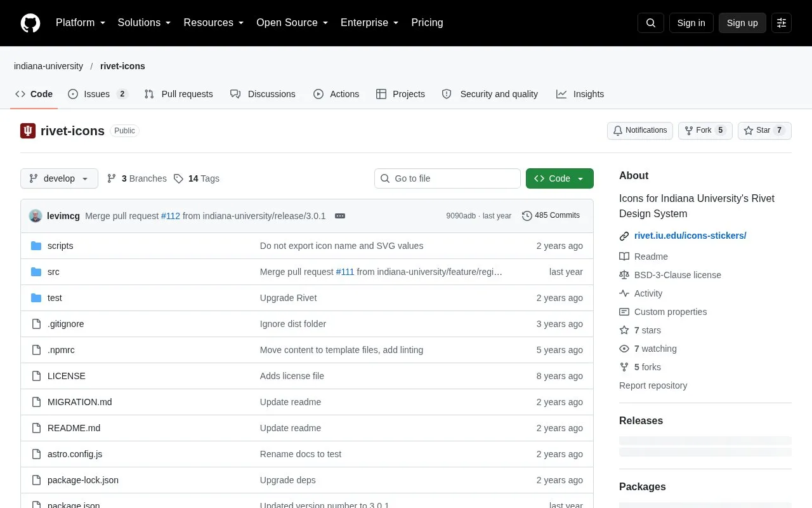The width and height of the screenshot is (812, 508).
Task: Open the Insights tab
Action: (580, 94)
